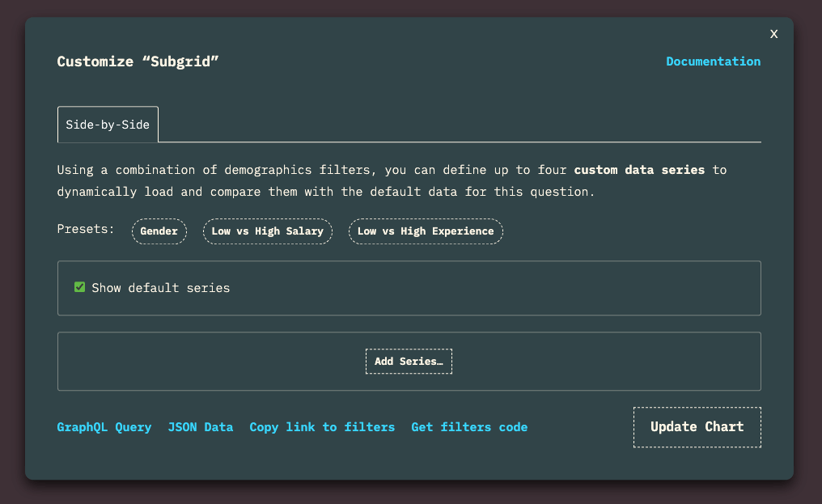The height and width of the screenshot is (504, 822).
Task: Click empty space inside the Add Series panel
Action: tap(202, 362)
